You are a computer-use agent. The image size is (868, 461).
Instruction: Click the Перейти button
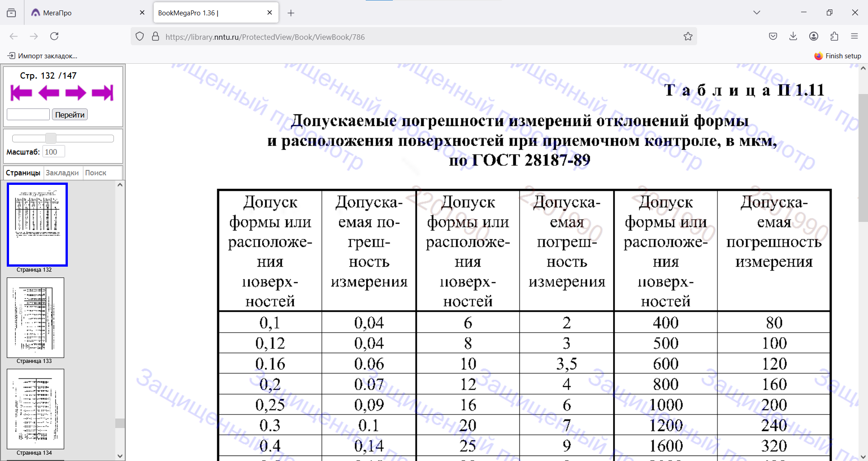(70, 115)
